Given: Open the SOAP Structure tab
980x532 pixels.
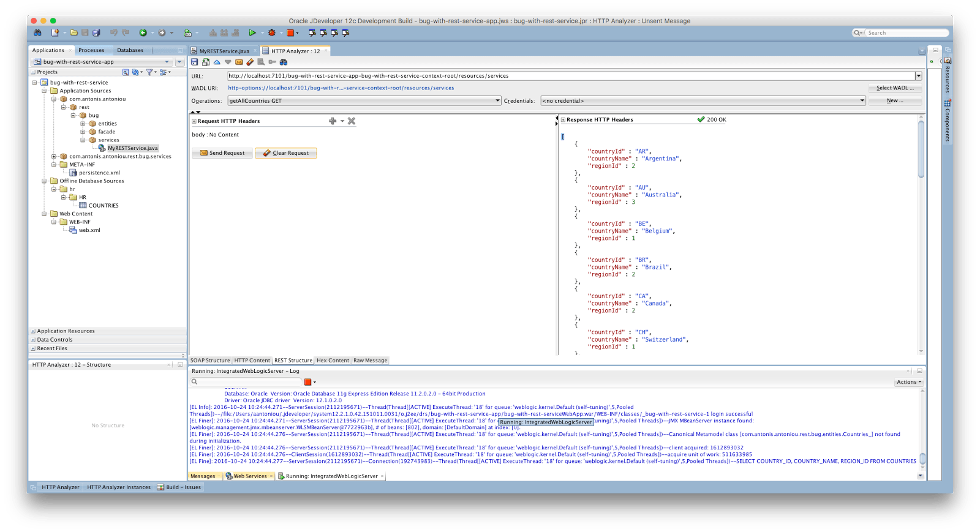Looking at the screenshot, I should pyautogui.click(x=210, y=361).
